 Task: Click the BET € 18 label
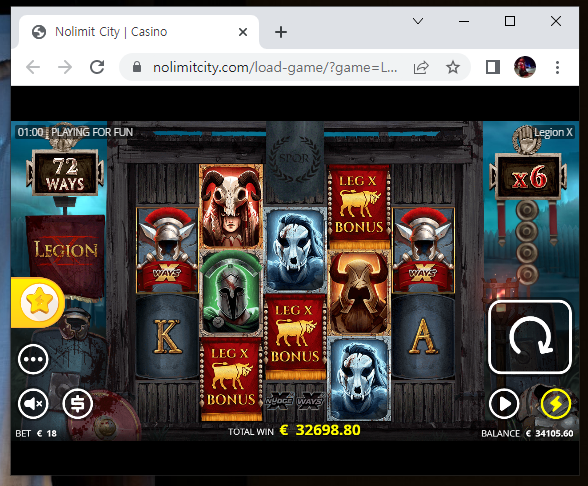pos(36,434)
